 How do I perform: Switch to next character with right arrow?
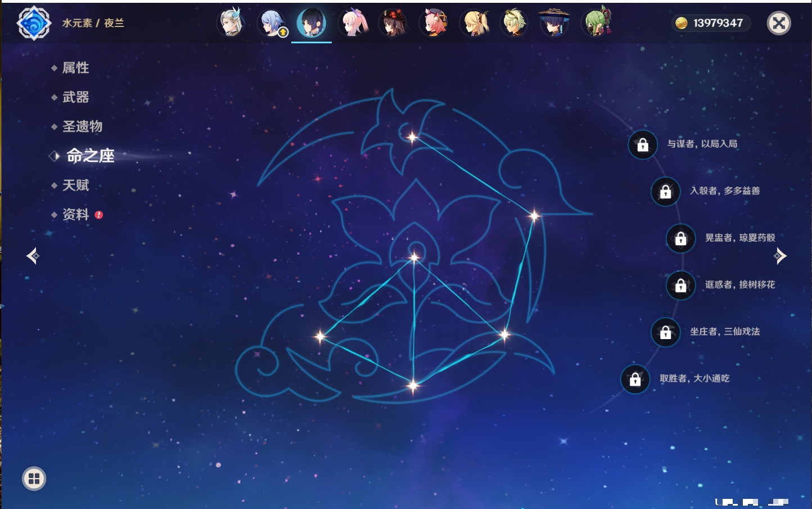tap(780, 256)
